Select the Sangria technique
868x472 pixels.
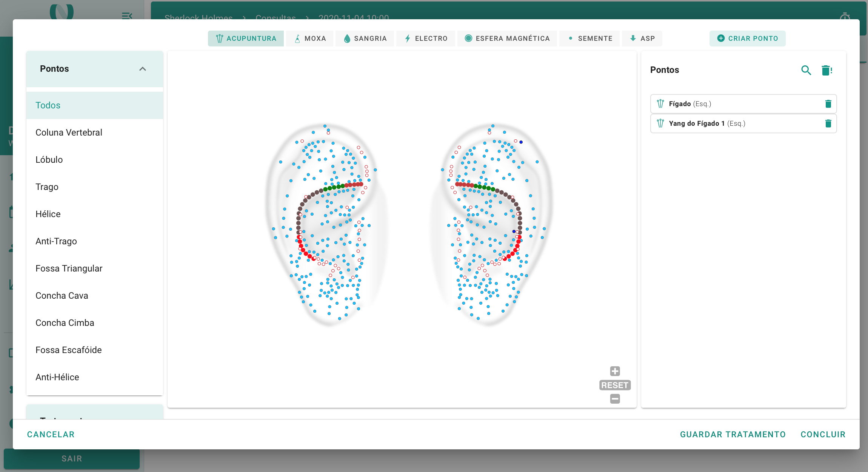[x=365, y=39]
